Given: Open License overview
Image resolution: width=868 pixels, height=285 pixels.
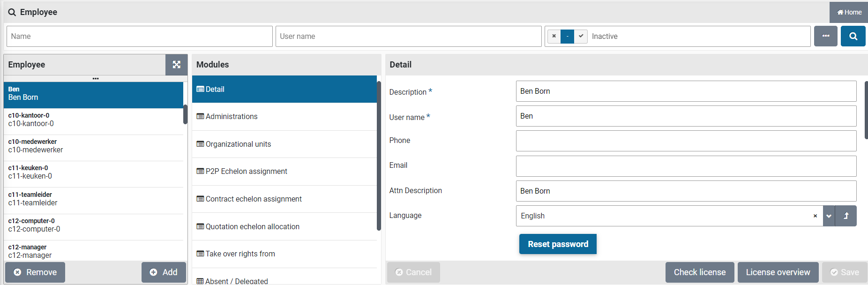Looking at the screenshot, I should [778, 272].
